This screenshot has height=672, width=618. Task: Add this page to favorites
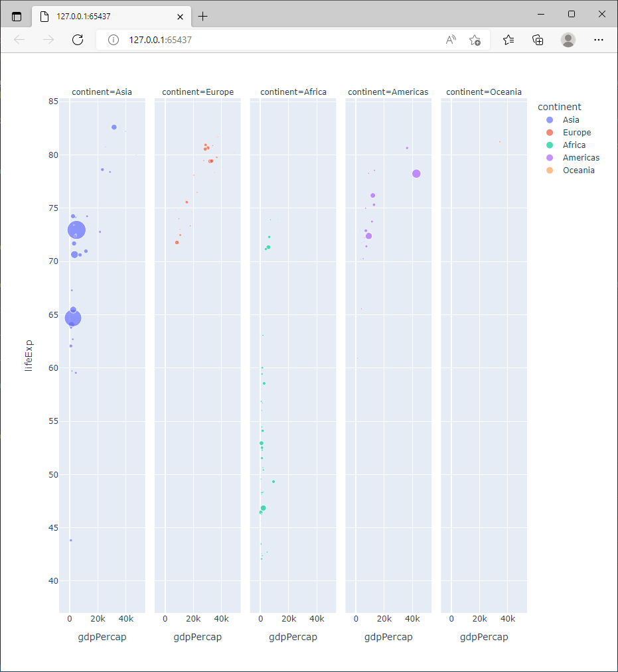click(475, 40)
